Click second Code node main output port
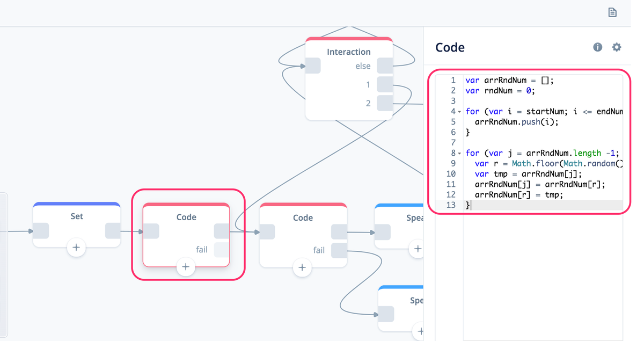 pos(339,232)
